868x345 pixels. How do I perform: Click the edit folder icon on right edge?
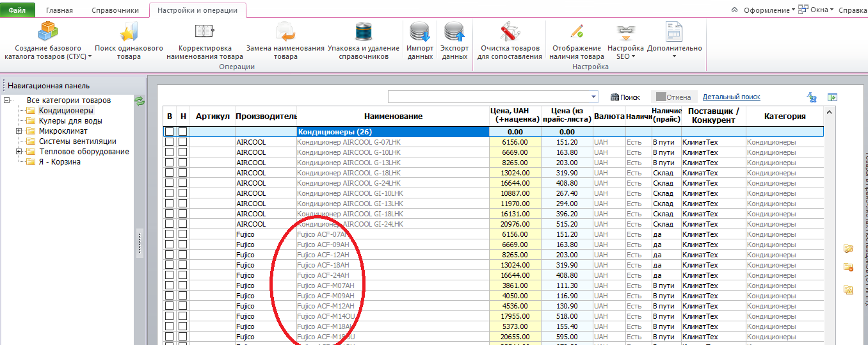coord(849,248)
